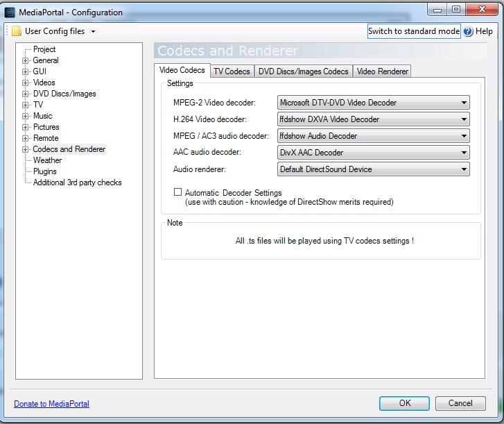Click the MediaPortal title bar app icon

(10, 12)
